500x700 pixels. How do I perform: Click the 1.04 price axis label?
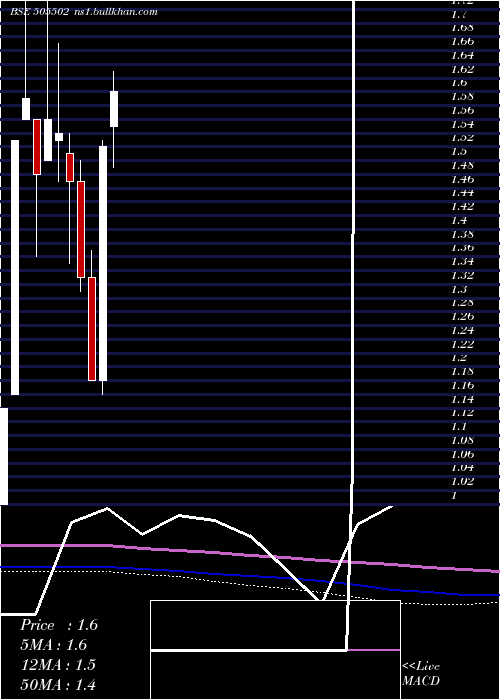tap(462, 468)
